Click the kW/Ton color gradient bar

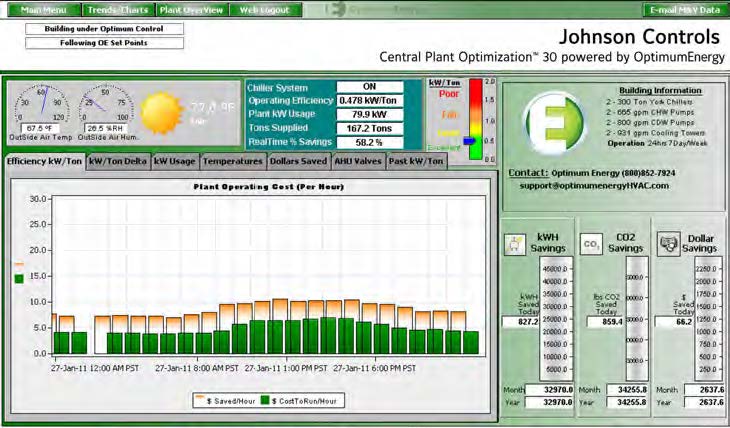pyautogui.click(x=476, y=120)
